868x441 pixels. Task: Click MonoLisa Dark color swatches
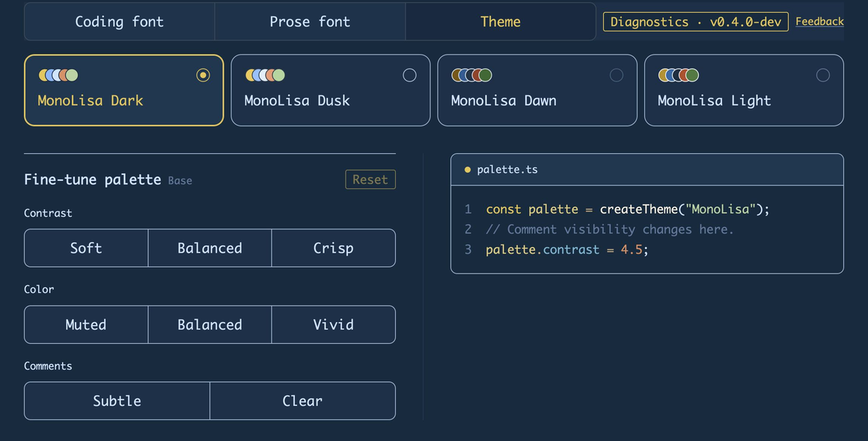(x=58, y=75)
